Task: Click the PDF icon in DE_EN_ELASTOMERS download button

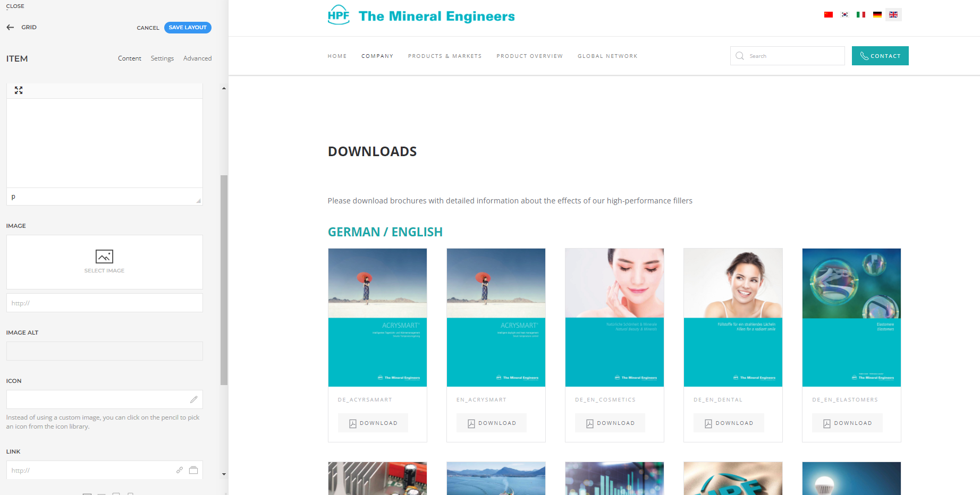Action: (x=826, y=423)
